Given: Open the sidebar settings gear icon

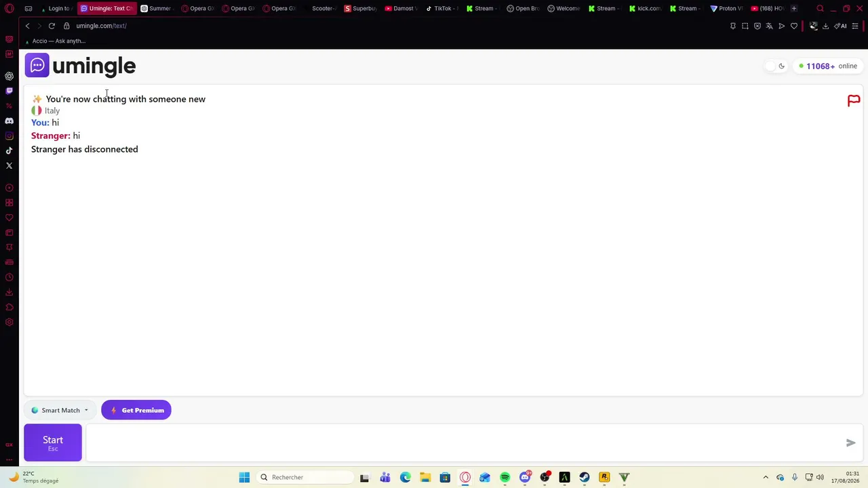Looking at the screenshot, I should 9,322.
